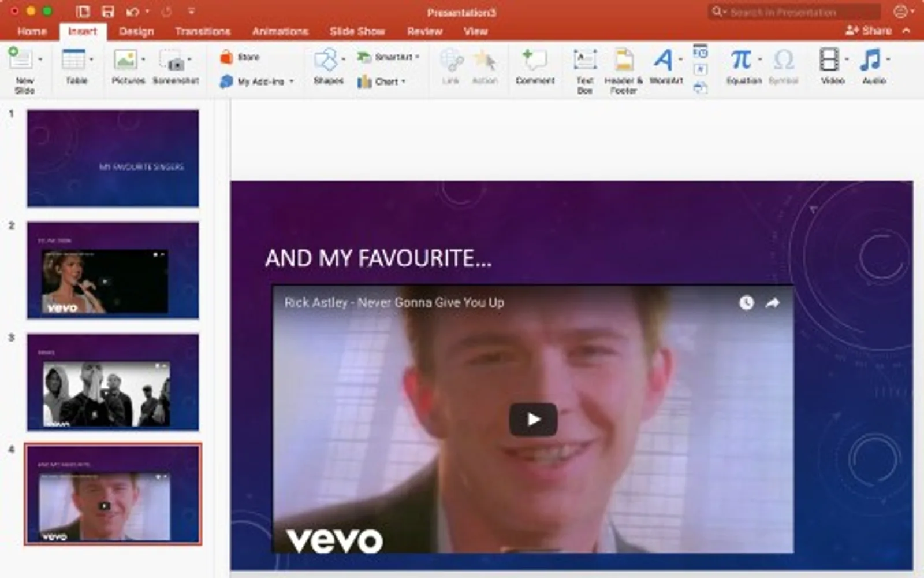Open Header & Footer settings

[624, 71]
